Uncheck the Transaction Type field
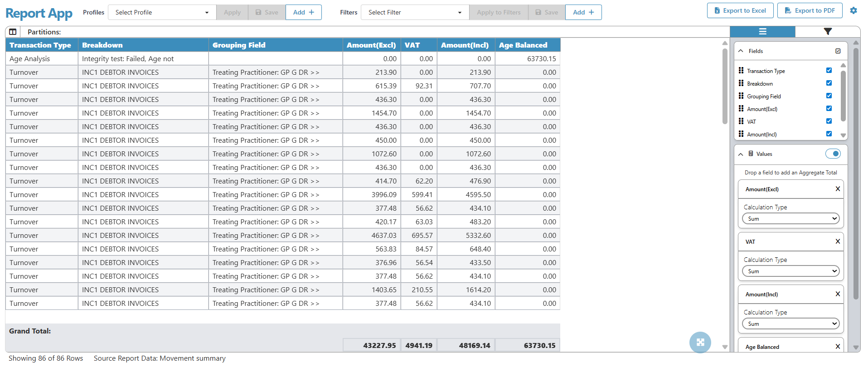Screen dimensions: 868x367 [829, 70]
